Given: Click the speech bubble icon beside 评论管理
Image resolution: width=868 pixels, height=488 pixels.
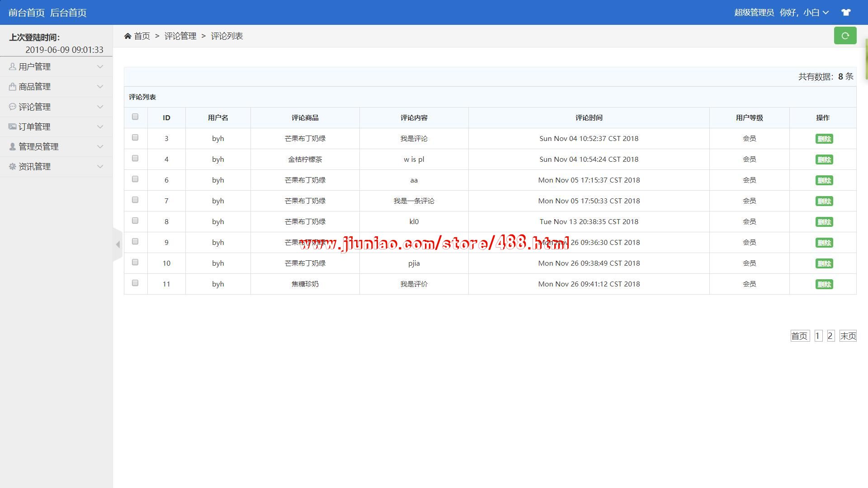Looking at the screenshot, I should coord(12,107).
